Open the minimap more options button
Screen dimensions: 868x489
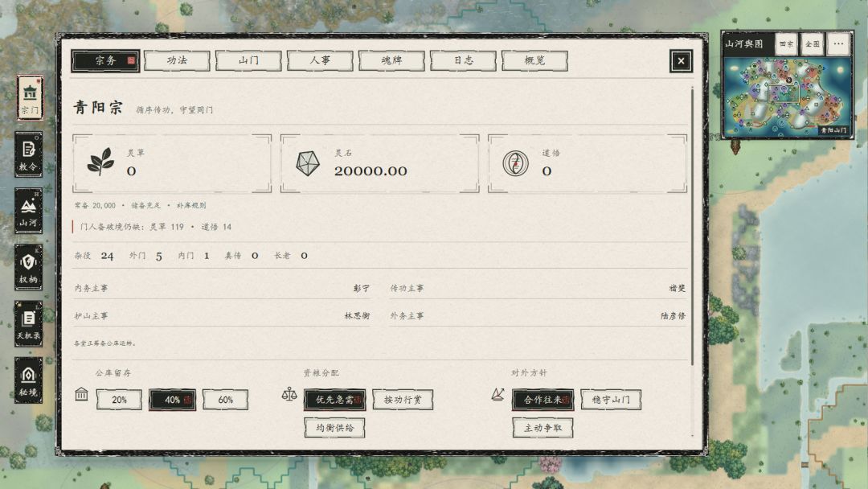tap(838, 43)
